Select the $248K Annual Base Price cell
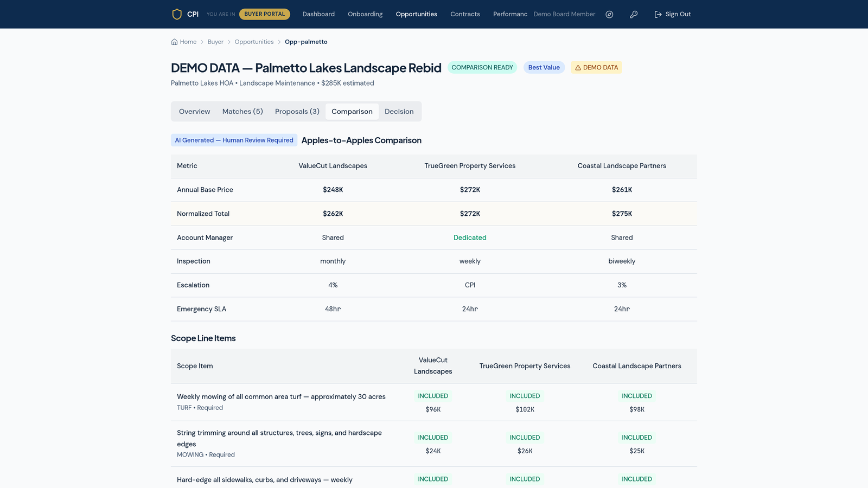Viewport: 868px width, 488px height. point(333,190)
